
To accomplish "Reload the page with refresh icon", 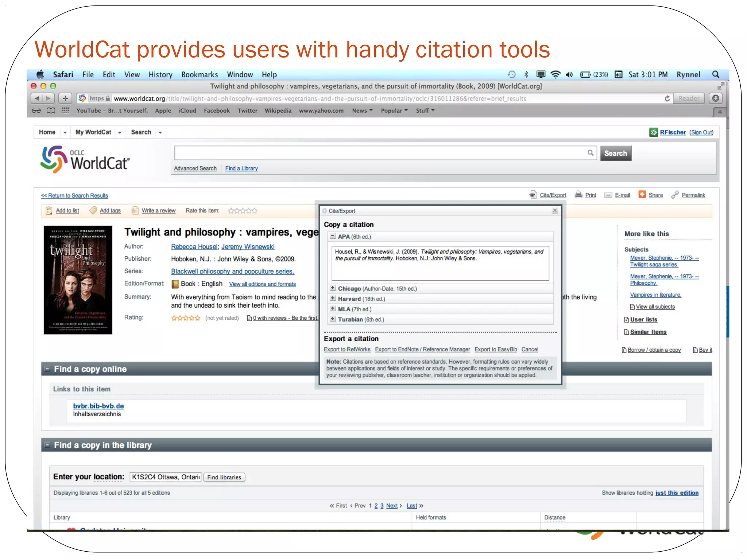I will point(667,98).
